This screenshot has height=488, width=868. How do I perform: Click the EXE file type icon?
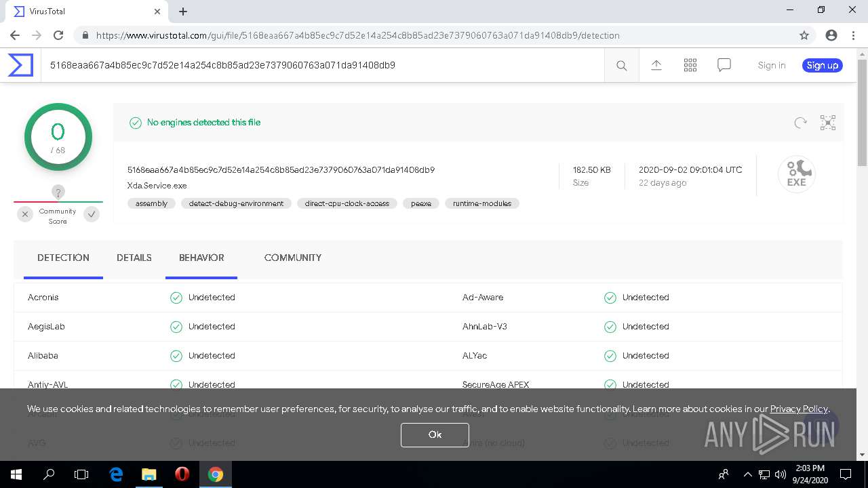click(x=796, y=175)
